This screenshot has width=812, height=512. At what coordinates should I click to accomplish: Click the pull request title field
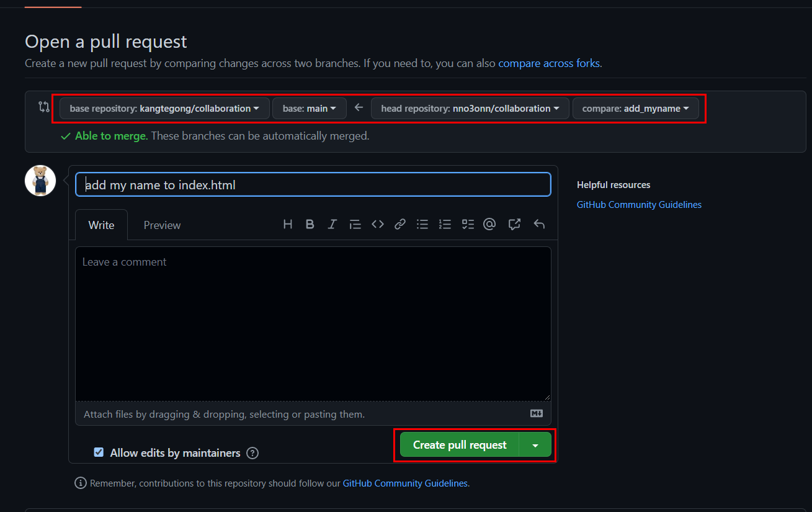pos(313,185)
